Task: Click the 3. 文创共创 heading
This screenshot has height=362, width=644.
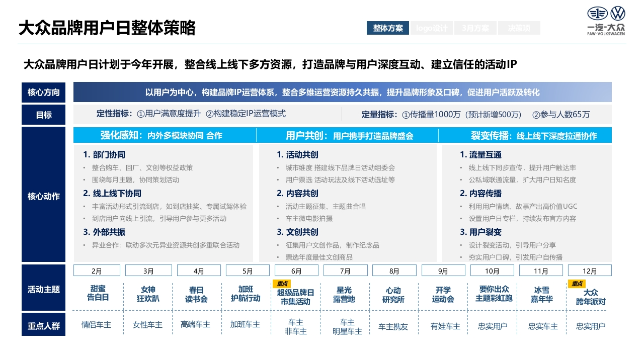Action: click(297, 232)
